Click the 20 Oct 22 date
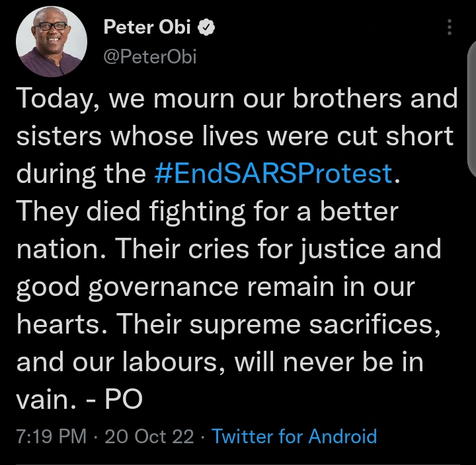 pos(150,437)
